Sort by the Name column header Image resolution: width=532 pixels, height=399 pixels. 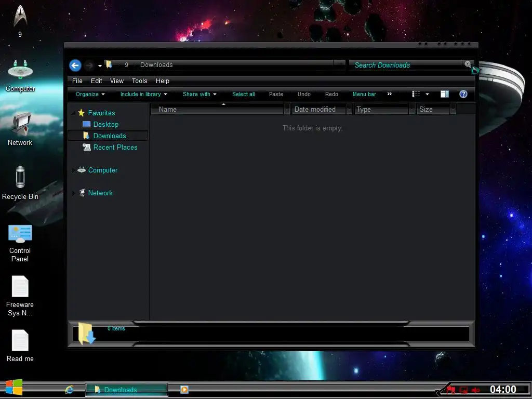click(217, 109)
